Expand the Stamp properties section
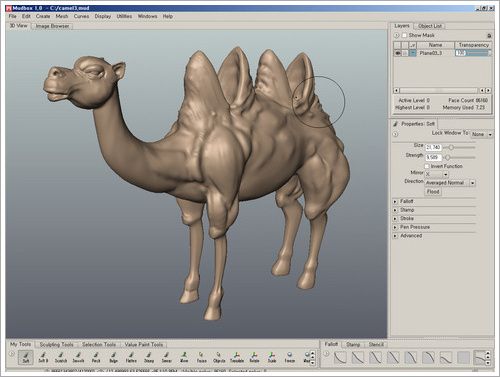The height and width of the screenshot is (377, 500). click(395, 210)
